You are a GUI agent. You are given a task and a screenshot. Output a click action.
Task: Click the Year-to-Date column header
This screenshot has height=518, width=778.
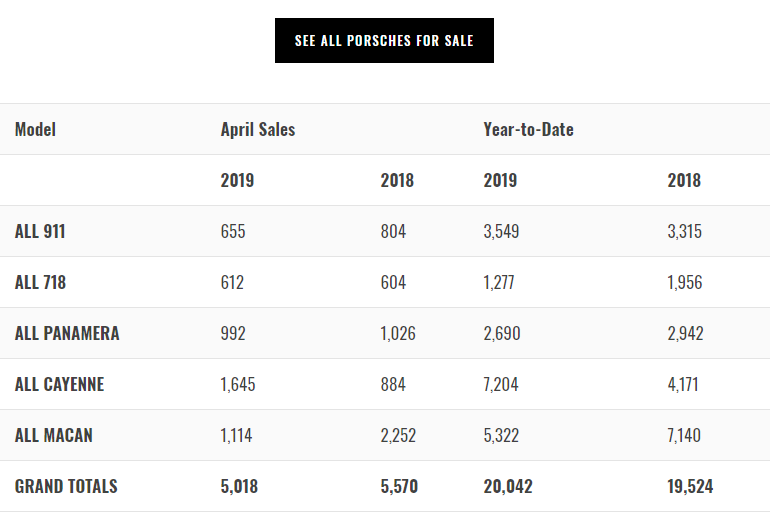coord(528,129)
